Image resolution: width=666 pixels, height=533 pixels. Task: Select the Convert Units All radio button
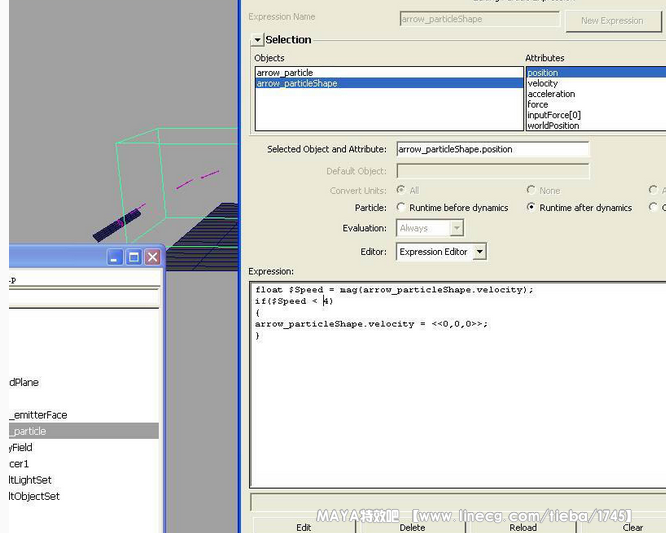pyautogui.click(x=401, y=190)
